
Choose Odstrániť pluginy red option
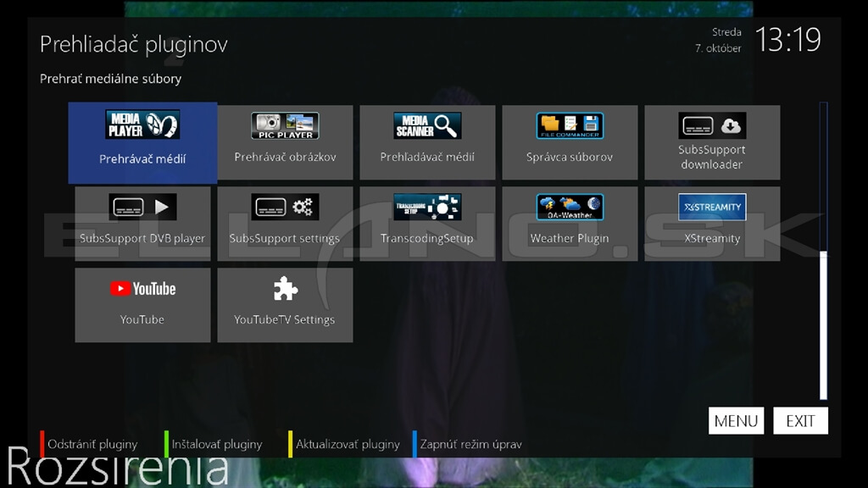tap(92, 444)
